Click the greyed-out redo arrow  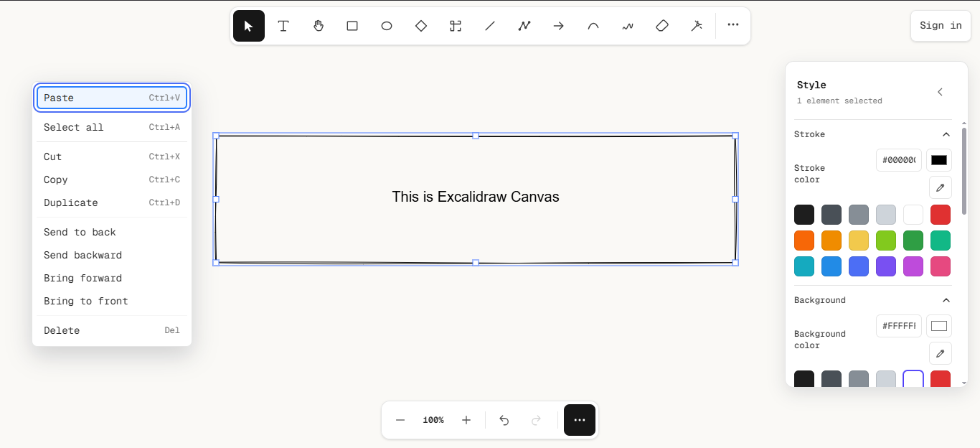tap(536, 420)
